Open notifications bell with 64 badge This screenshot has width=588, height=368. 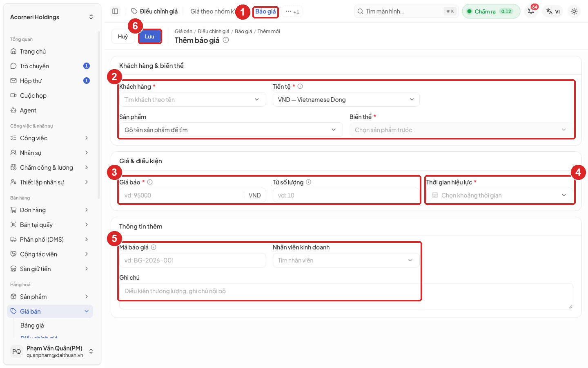pos(531,11)
